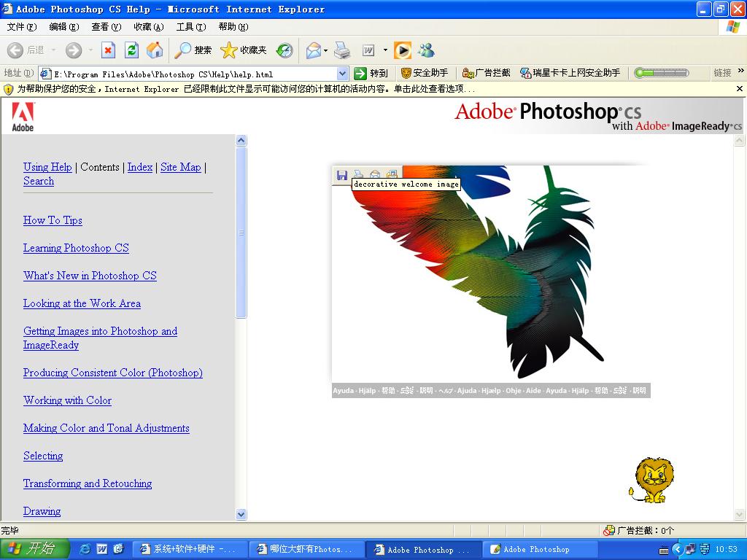Click the green Go (转到) arrow button
Image resolution: width=747 pixels, height=560 pixels.
pos(371,73)
